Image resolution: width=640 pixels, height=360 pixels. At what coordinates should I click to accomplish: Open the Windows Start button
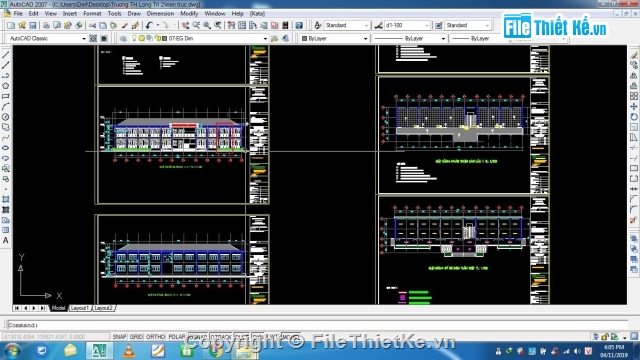(x=12, y=351)
